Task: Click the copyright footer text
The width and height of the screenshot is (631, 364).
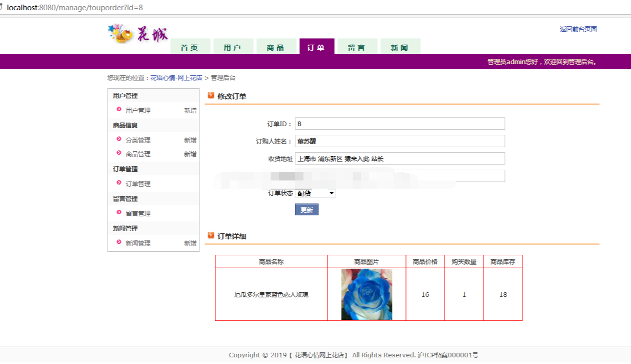Action: pos(354,355)
